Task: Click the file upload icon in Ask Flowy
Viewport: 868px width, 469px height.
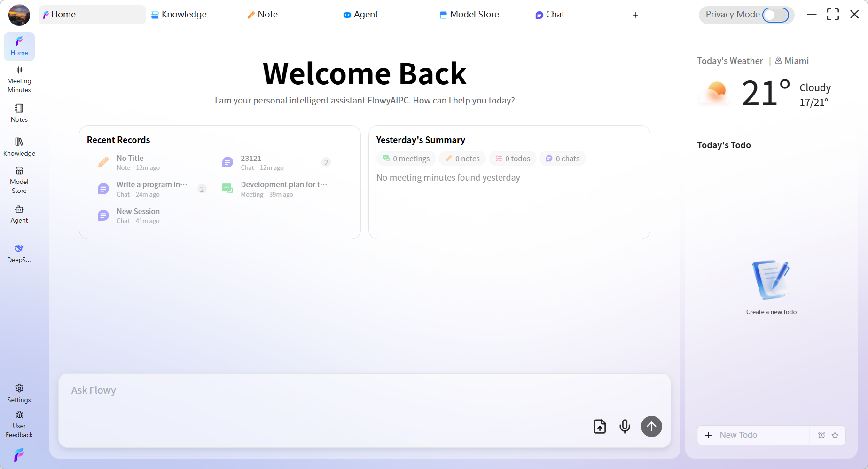Action: 599,426
